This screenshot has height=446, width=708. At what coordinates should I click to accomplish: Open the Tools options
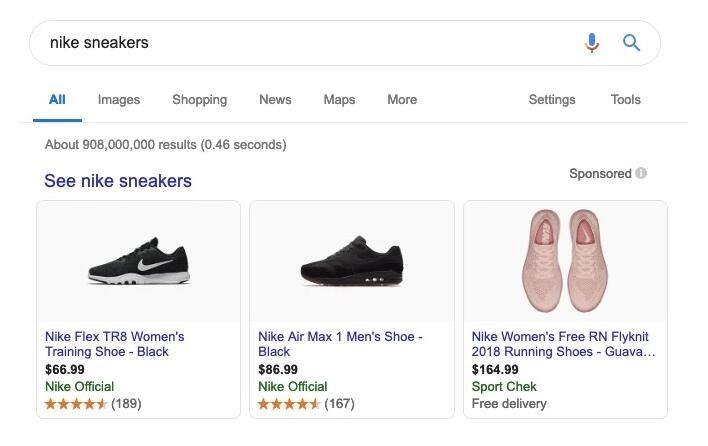click(625, 100)
